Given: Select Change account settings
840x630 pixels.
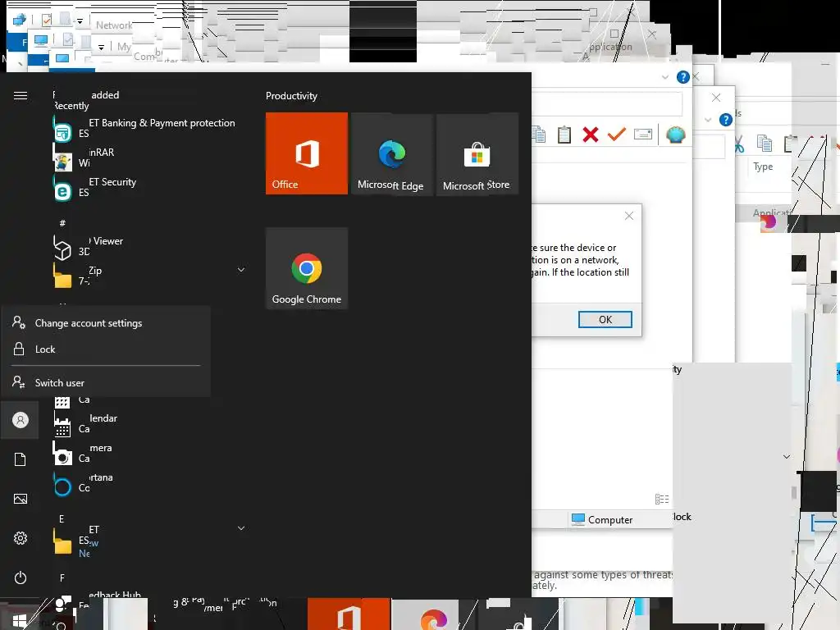Looking at the screenshot, I should [x=106, y=323].
